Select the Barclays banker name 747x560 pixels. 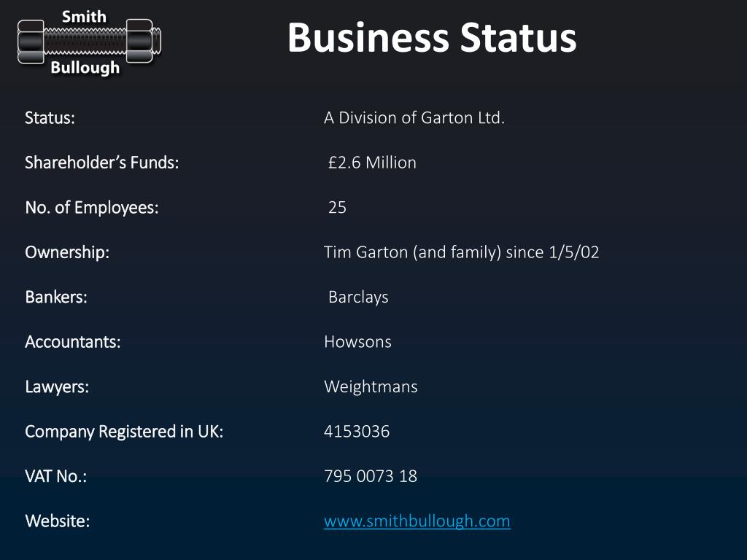[x=358, y=297]
